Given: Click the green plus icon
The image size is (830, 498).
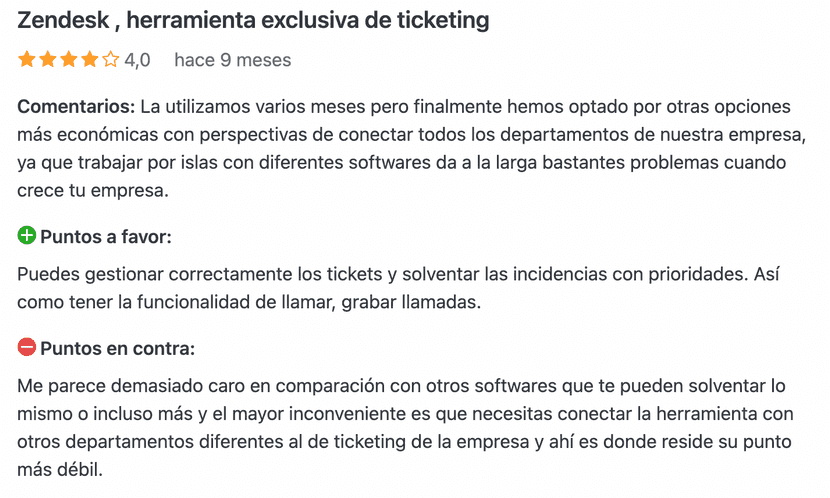Looking at the screenshot, I should tap(27, 236).
